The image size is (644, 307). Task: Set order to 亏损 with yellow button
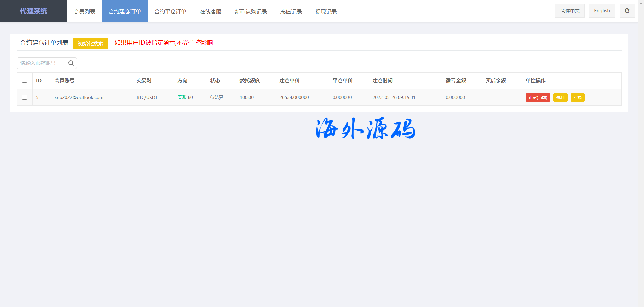point(577,98)
